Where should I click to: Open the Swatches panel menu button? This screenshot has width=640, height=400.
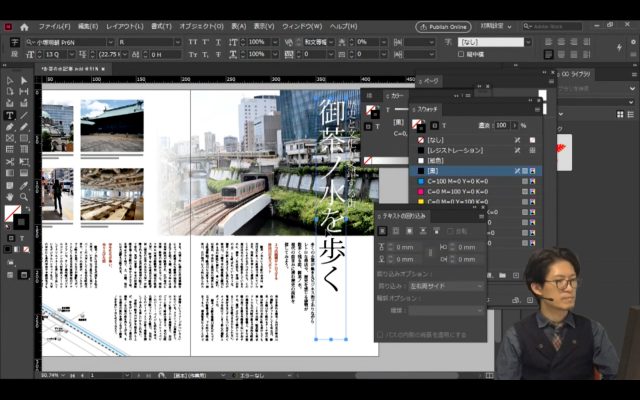[x=537, y=109]
